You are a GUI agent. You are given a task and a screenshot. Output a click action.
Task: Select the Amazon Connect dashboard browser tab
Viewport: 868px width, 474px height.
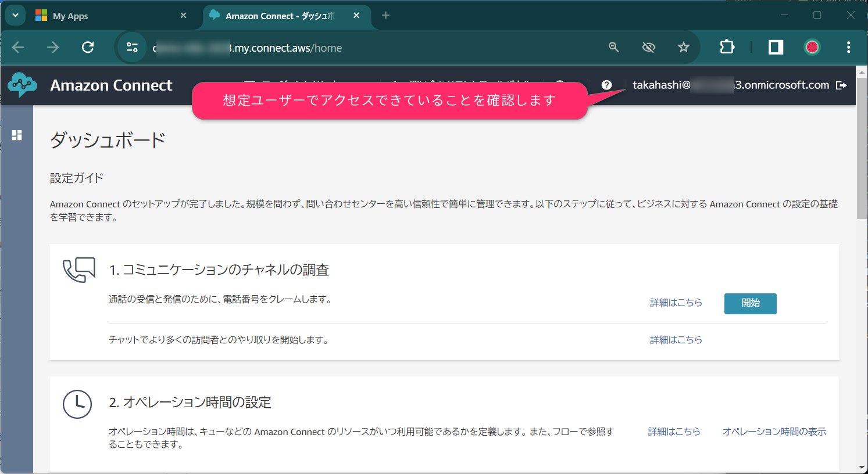click(x=285, y=16)
